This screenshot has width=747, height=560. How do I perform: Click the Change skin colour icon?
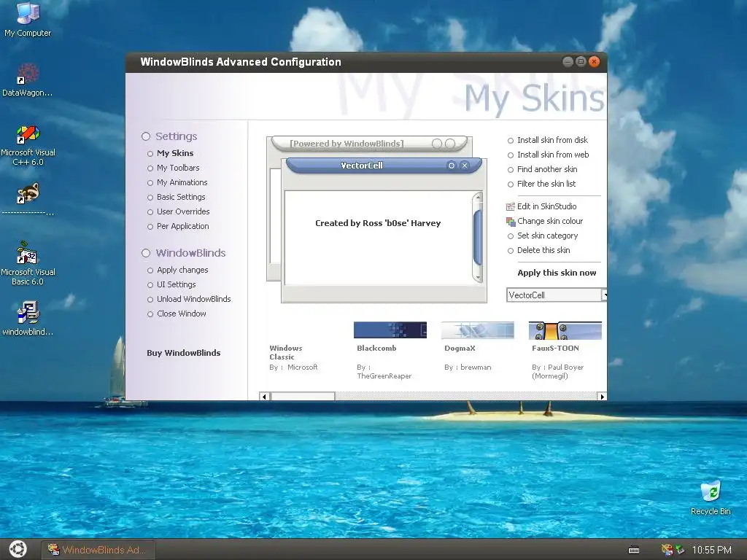click(x=510, y=222)
